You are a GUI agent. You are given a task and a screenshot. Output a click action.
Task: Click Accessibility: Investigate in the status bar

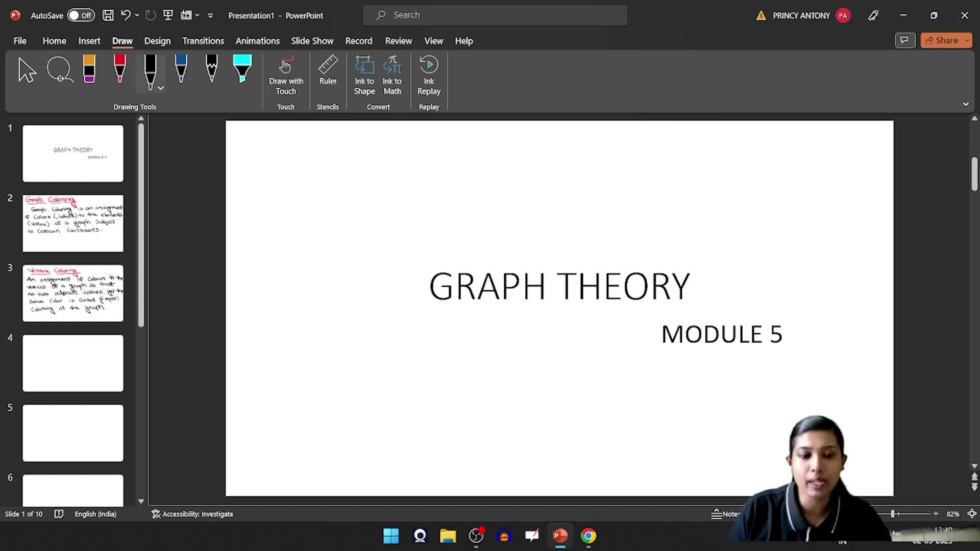coord(192,514)
